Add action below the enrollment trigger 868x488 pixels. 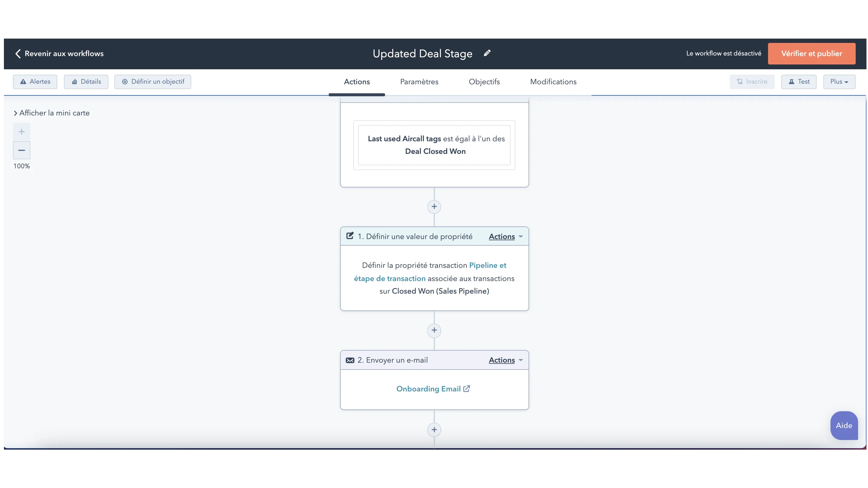434,206
